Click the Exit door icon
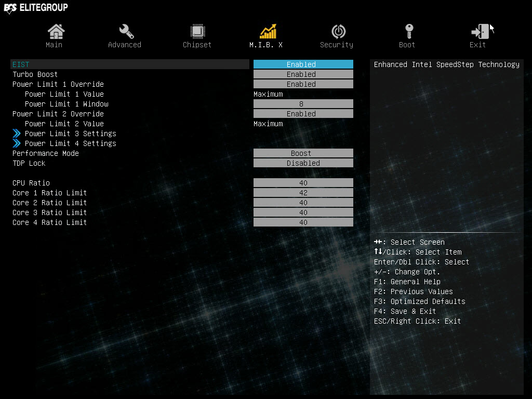Image resolution: width=532 pixels, height=399 pixels. pos(480,31)
